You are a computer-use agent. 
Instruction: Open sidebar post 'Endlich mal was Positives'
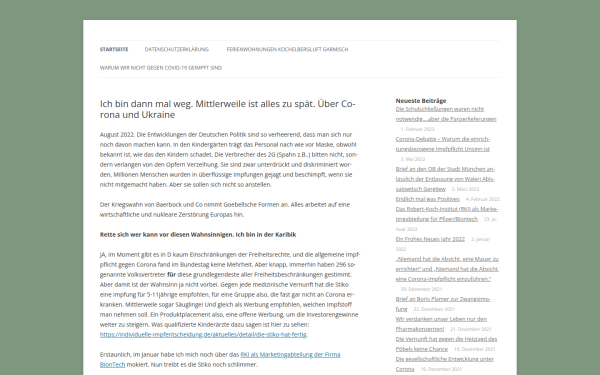tap(427, 199)
